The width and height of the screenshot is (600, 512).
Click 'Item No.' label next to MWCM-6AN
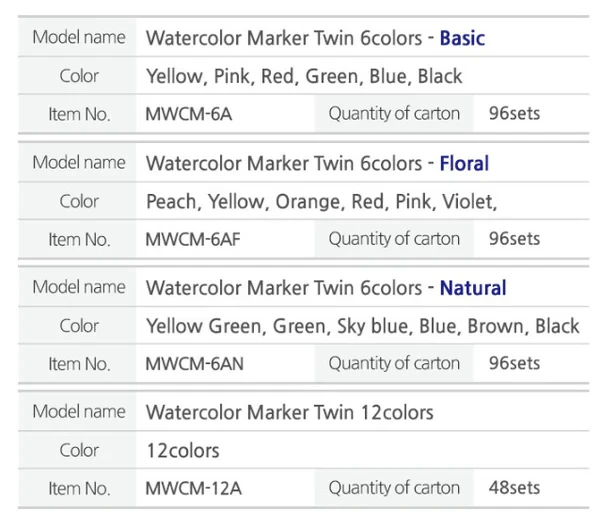point(79,364)
